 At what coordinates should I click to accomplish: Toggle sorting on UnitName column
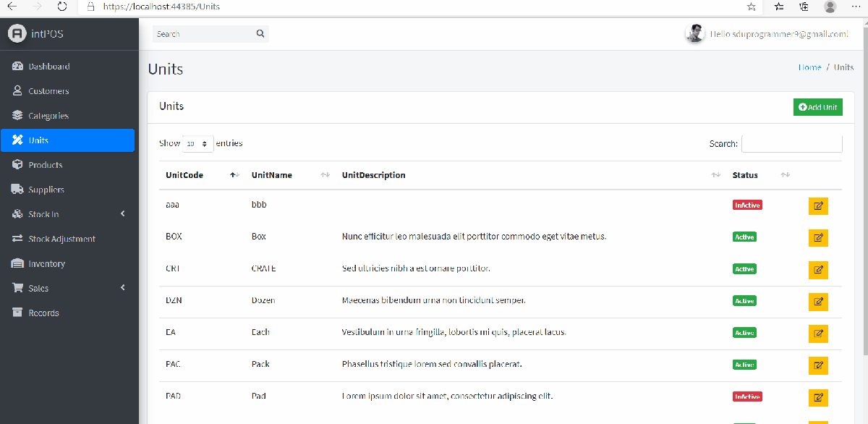tap(272, 175)
